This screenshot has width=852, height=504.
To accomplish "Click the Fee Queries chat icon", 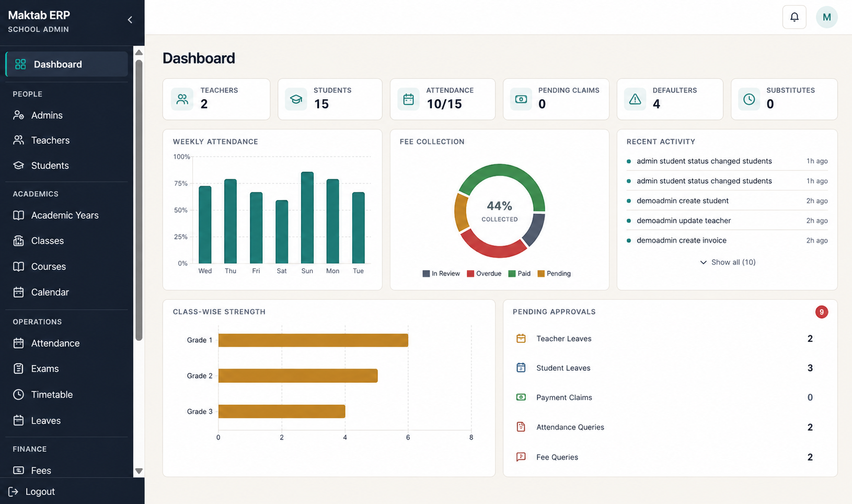I will tap(521, 457).
